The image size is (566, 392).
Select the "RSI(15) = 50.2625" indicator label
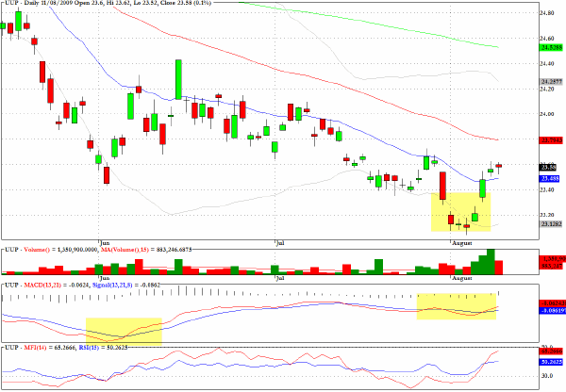[103, 348]
